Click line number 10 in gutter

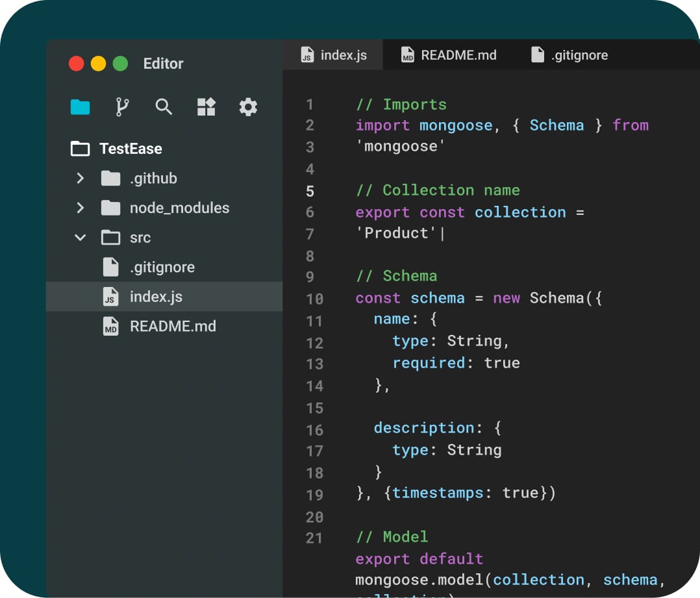click(x=314, y=299)
